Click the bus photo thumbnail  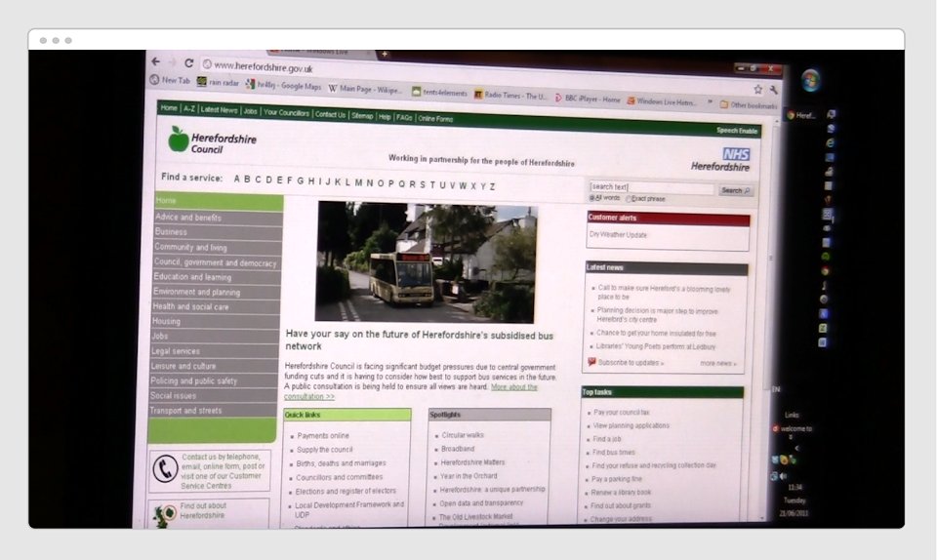426,262
